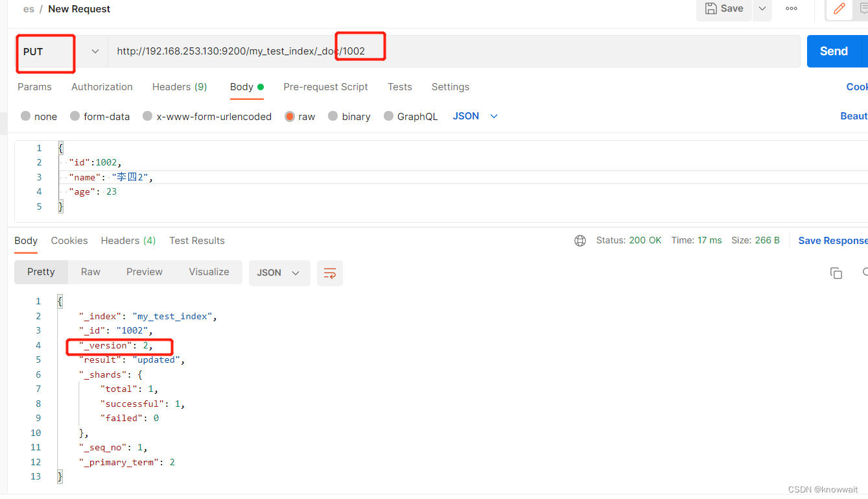Image resolution: width=868 pixels, height=499 pixels.
Task: Click the "_seq_no": 1 response line
Action: point(113,447)
